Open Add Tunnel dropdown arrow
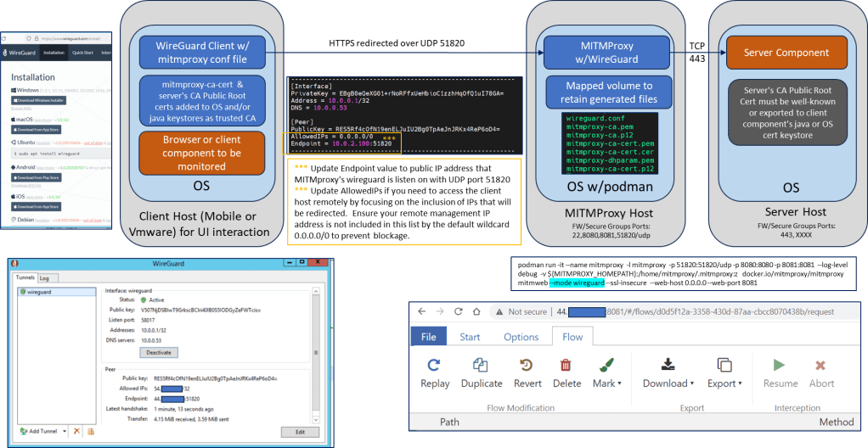This screenshot has height=448, width=868. (x=65, y=432)
